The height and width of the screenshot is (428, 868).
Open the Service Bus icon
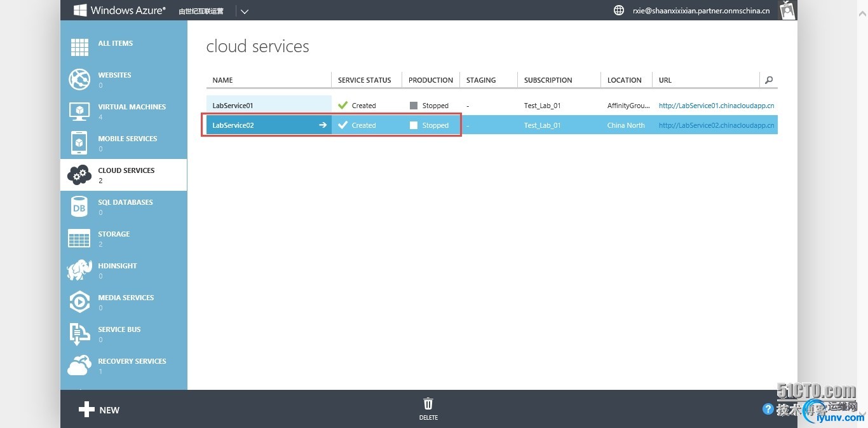coord(79,334)
